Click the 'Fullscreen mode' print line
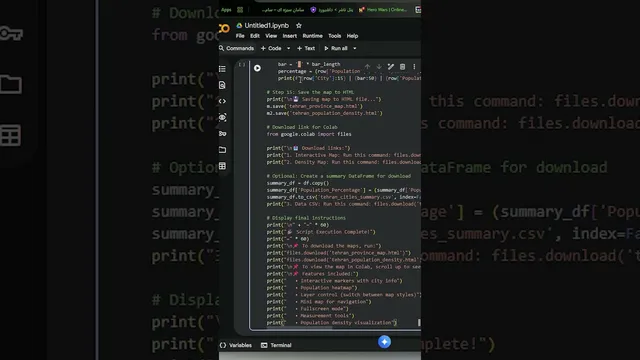The image size is (640, 360). coord(308,309)
